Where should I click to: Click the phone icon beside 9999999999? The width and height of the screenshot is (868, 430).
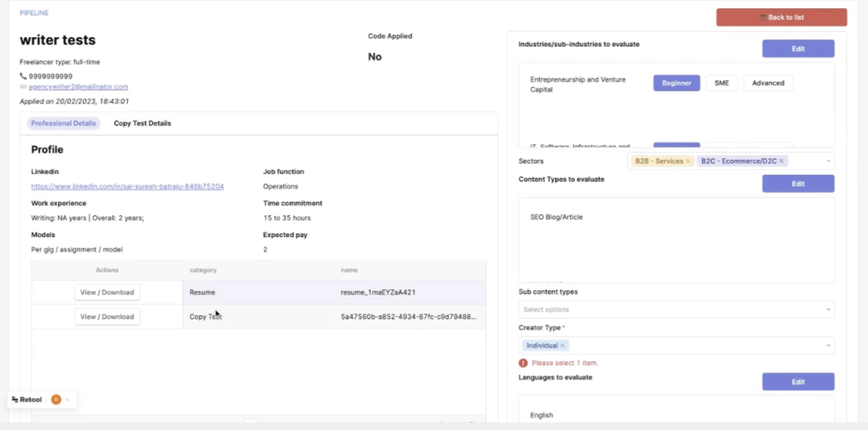click(23, 76)
